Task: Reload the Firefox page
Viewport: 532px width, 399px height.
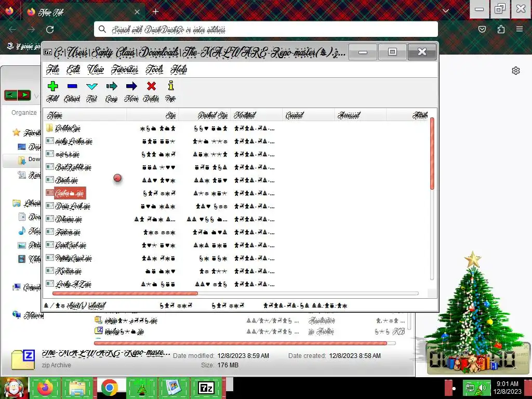Action: 50,30
